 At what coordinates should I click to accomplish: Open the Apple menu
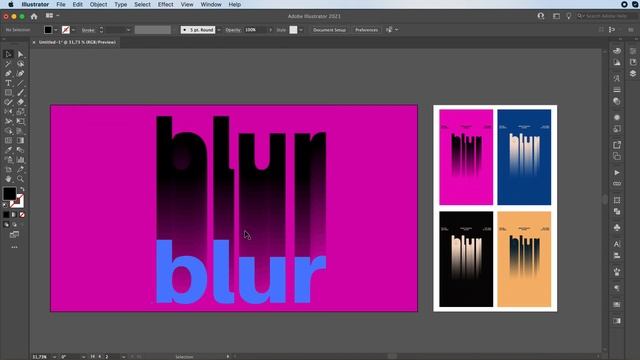(x=11, y=4)
